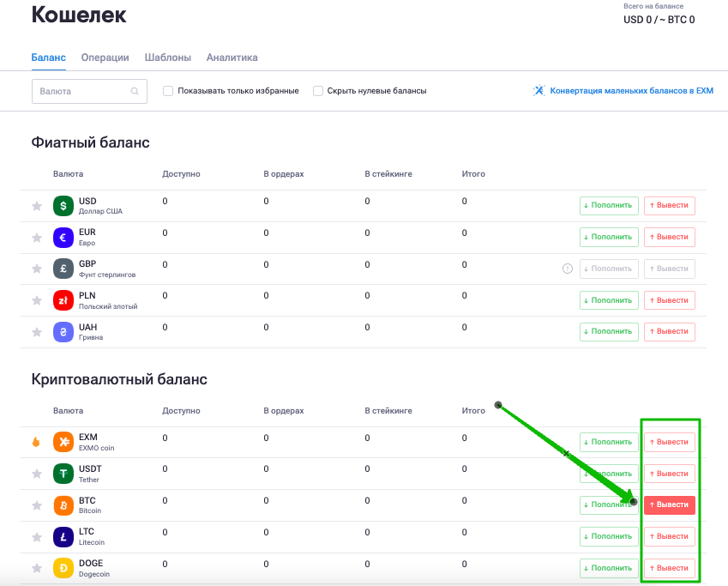
Task: Tick the hide zero balances checkbox
Action: click(318, 91)
